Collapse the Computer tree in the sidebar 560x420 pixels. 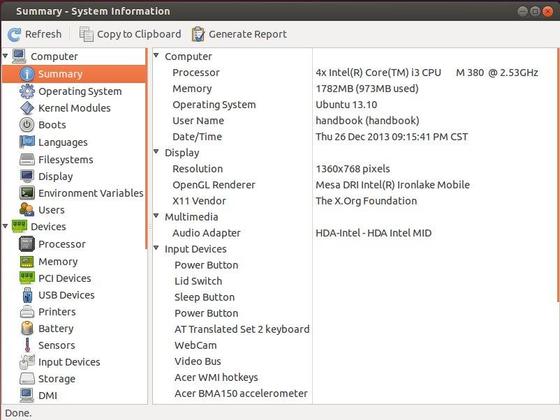click(x=5, y=56)
